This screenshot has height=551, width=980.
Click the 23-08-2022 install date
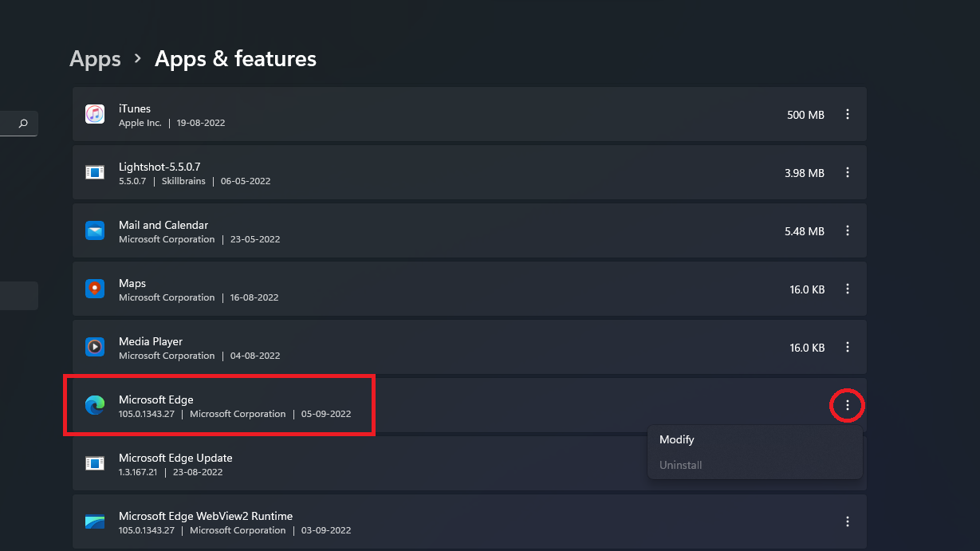[198, 472]
